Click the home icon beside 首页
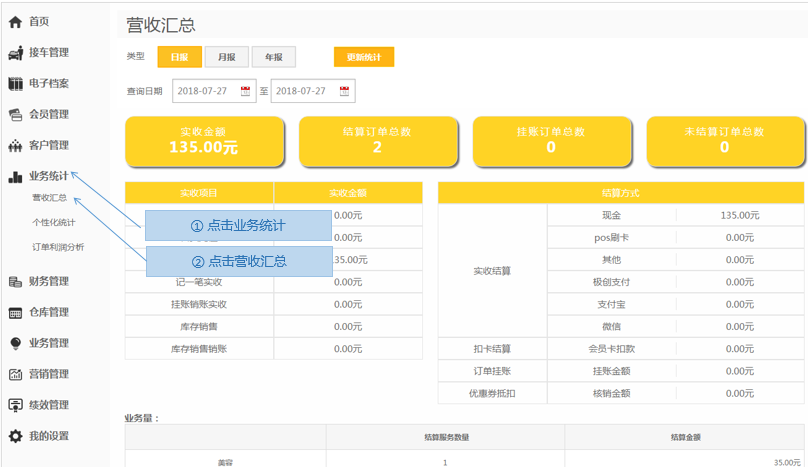808x467 pixels. (15, 21)
